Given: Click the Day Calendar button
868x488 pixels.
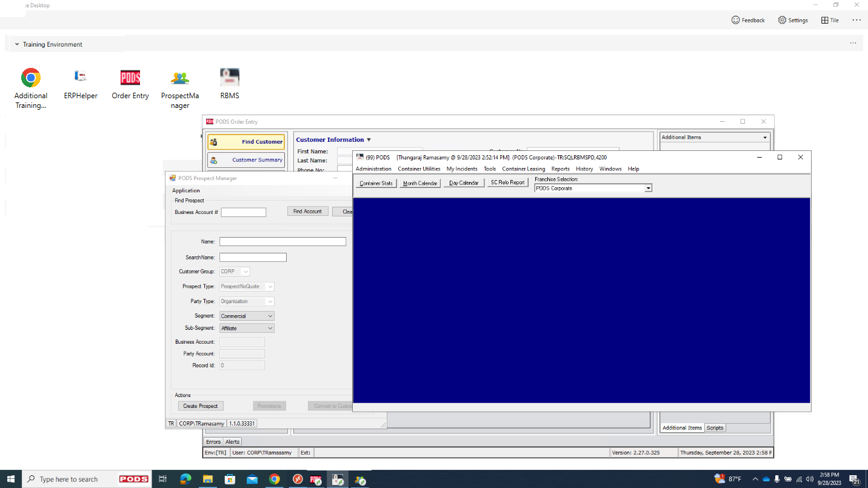Looking at the screenshot, I should click(464, 182).
